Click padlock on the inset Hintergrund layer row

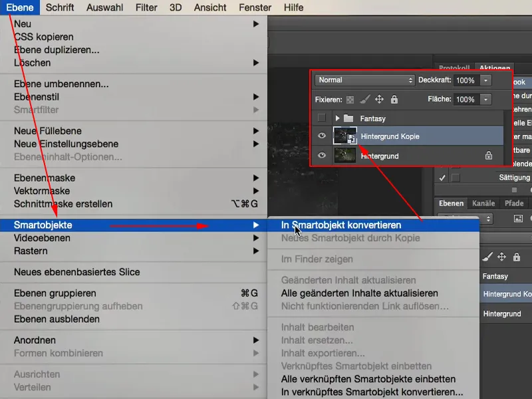click(x=489, y=156)
